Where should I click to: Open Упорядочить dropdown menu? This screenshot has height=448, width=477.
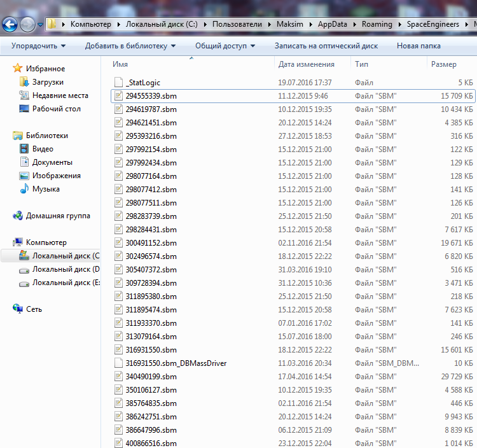click(x=38, y=46)
